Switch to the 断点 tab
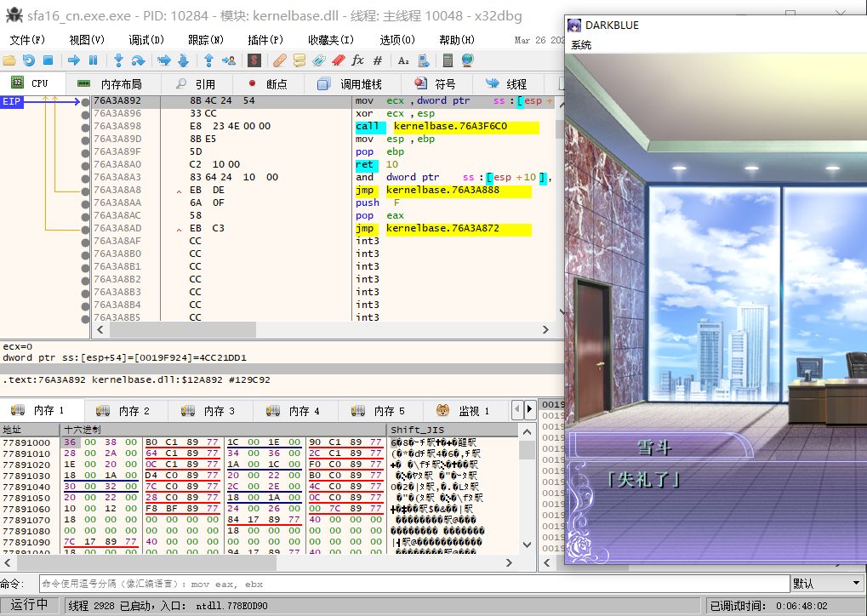The image size is (867, 616). click(267, 84)
